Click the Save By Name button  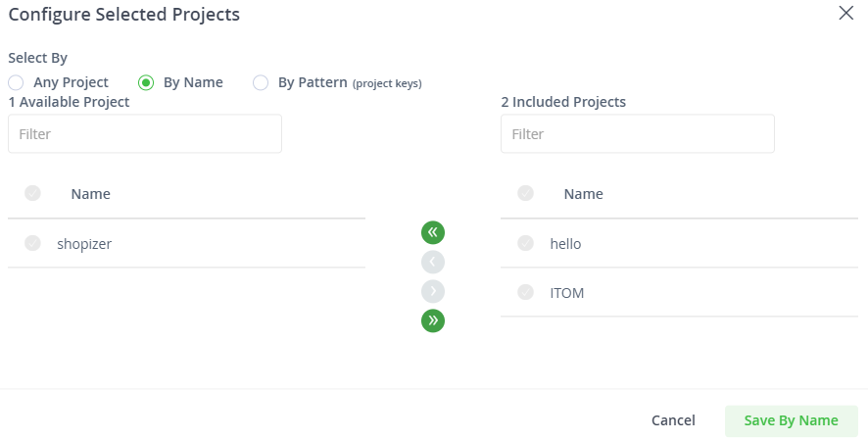pos(791,420)
